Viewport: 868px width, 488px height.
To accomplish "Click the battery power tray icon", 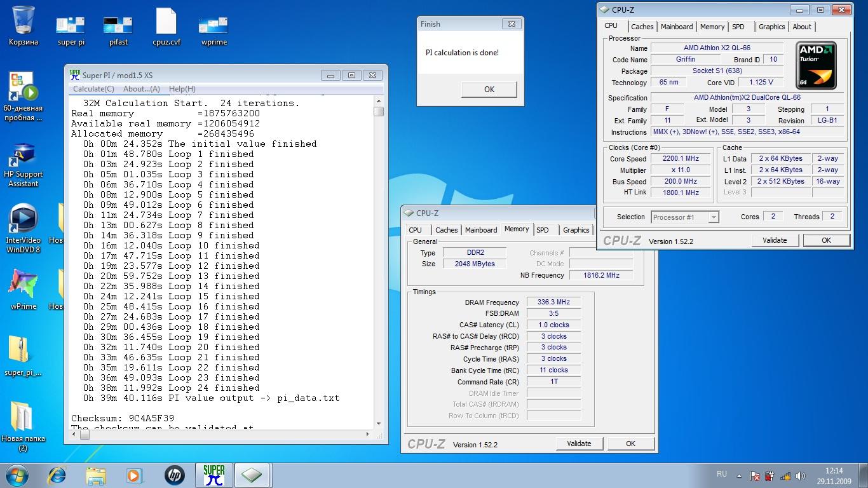I will 770,476.
